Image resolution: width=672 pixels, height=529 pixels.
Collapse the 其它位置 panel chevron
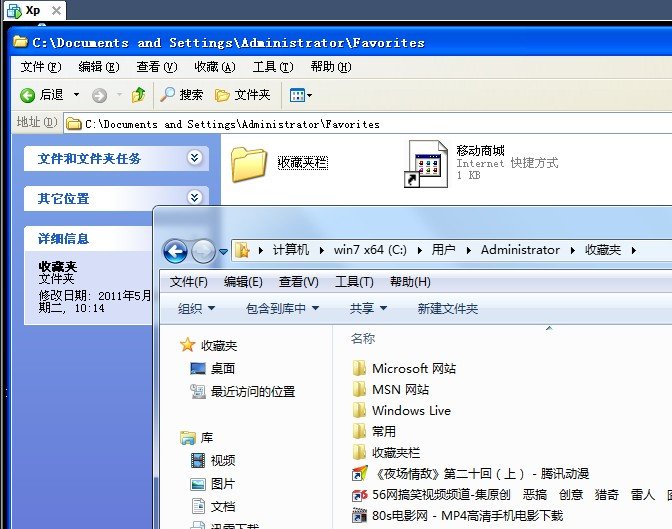195,197
